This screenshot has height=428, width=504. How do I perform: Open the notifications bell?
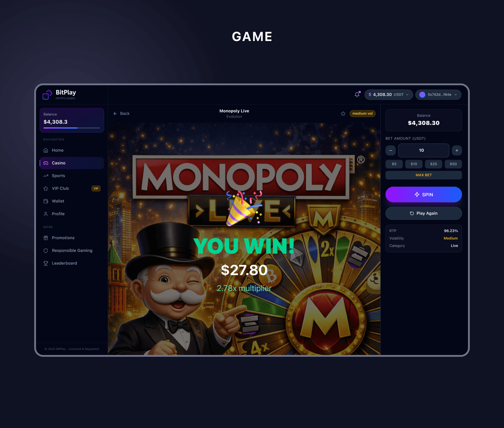tap(357, 95)
